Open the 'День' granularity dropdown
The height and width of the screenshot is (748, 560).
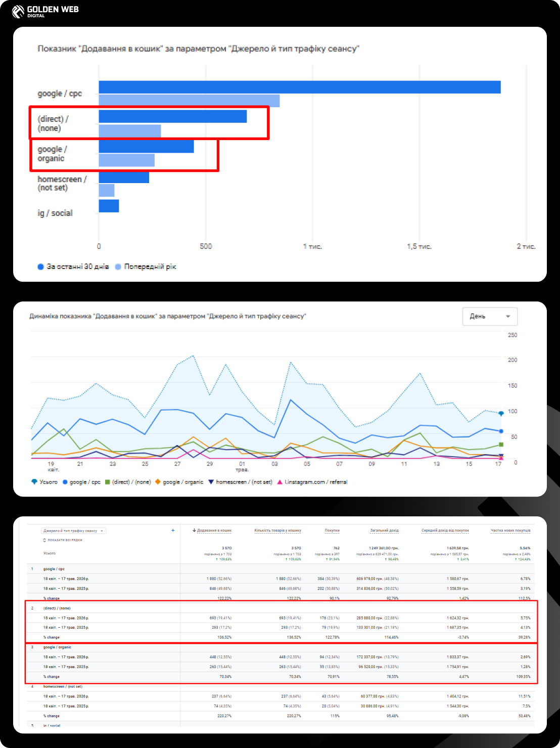[x=490, y=316]
